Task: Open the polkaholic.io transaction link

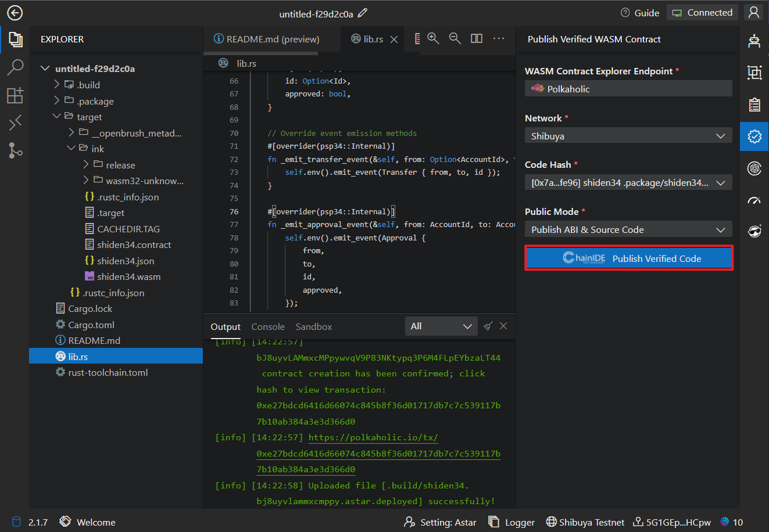Action: coord(373,437)
